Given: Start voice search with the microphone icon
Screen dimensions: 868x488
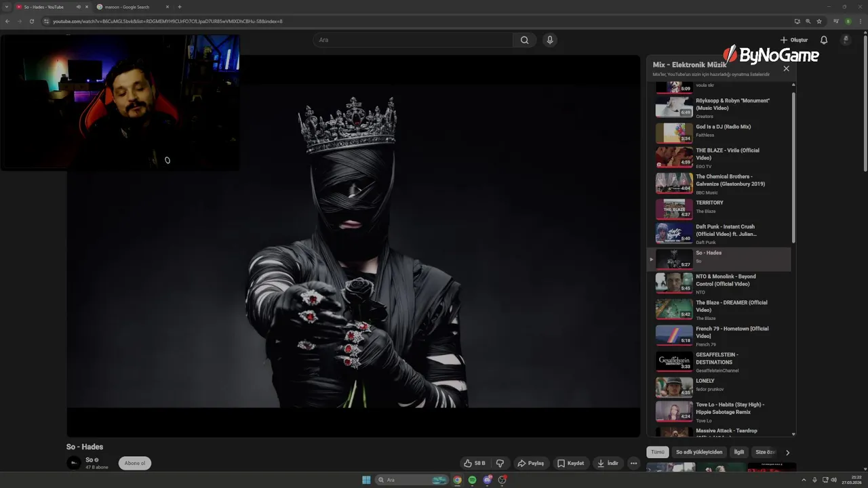Looking at the screenshot, I should coord(550,40).
